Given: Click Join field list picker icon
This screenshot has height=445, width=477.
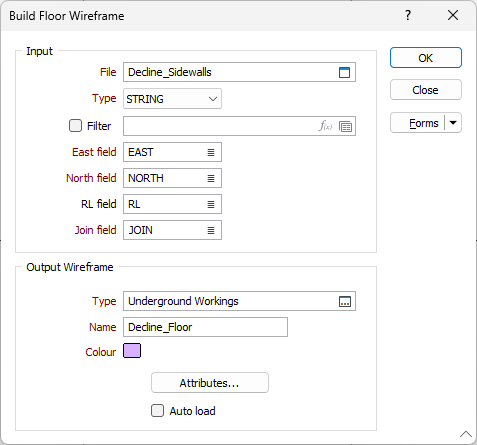Looking at the screenshot, I should coord(211,230).
